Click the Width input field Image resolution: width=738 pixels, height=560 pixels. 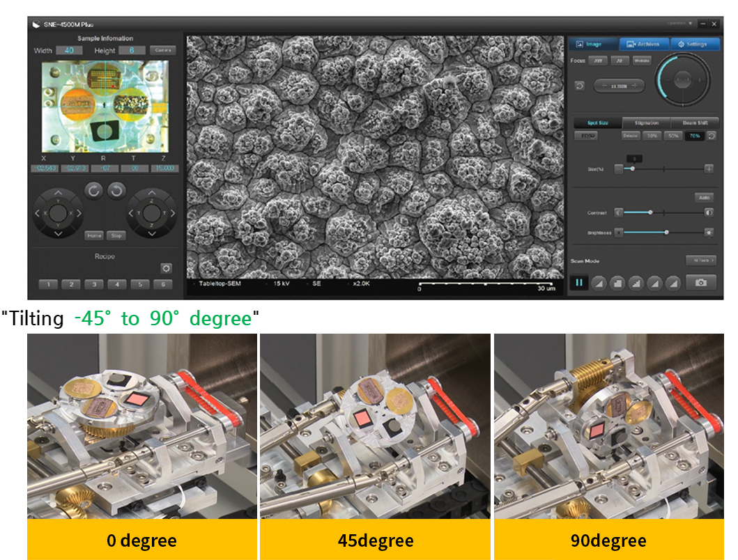69,50
